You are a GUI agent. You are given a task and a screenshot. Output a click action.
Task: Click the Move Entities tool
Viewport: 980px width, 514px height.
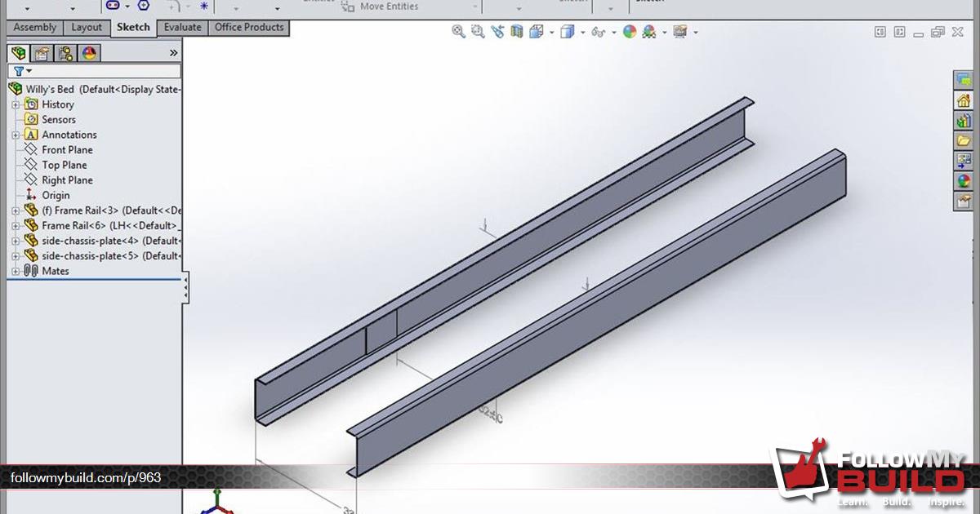point(381,7)
